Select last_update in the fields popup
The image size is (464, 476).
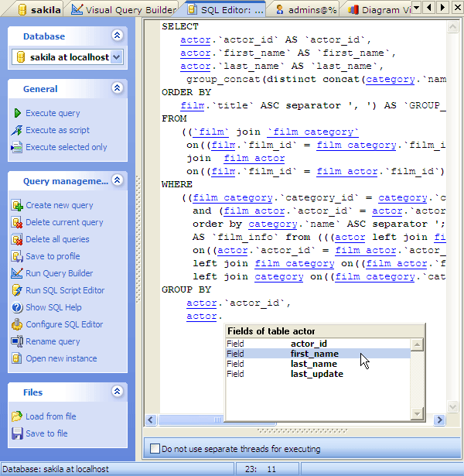pos(318,374)
